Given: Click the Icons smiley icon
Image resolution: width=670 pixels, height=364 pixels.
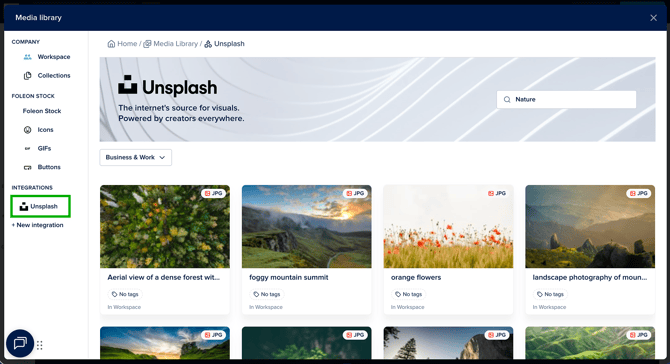Looking at the screenshot, I should click(28, 130).
